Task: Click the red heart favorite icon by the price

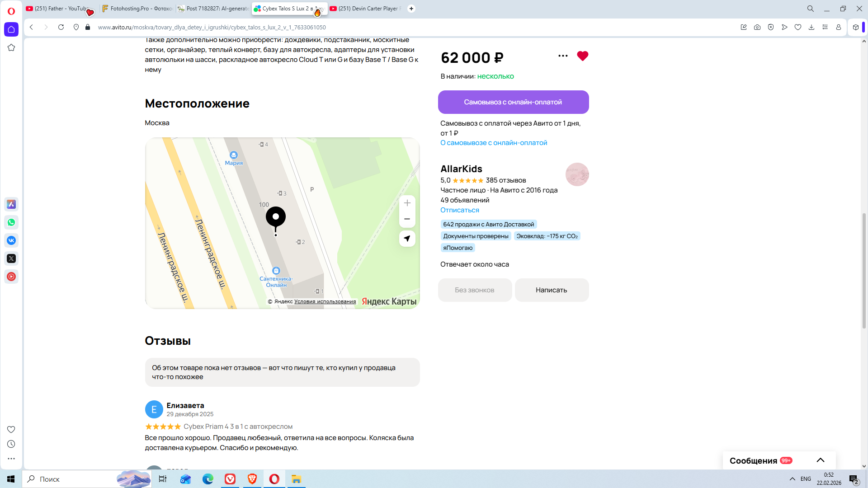Action: coord(582,56)
